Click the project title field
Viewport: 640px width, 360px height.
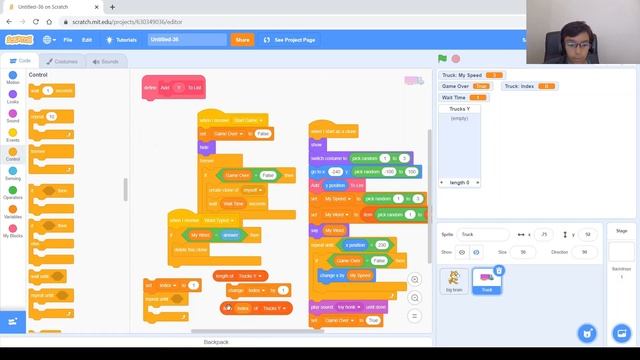tap(187, 40)
